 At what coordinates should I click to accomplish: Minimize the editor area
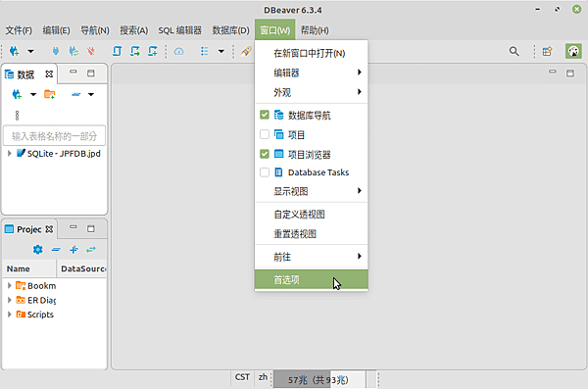[x=553, y=72]
